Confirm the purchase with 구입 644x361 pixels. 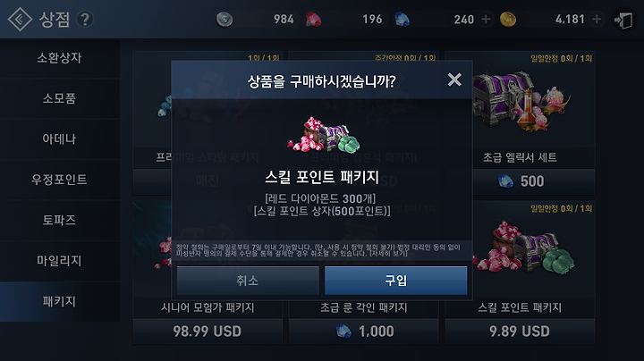click(x=396, y=281)
